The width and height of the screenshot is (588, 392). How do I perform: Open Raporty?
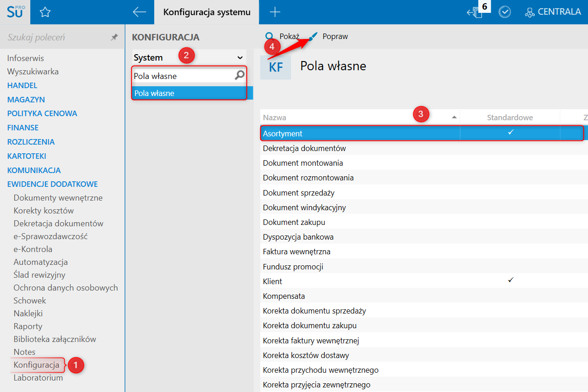click(x=28, y=326)
